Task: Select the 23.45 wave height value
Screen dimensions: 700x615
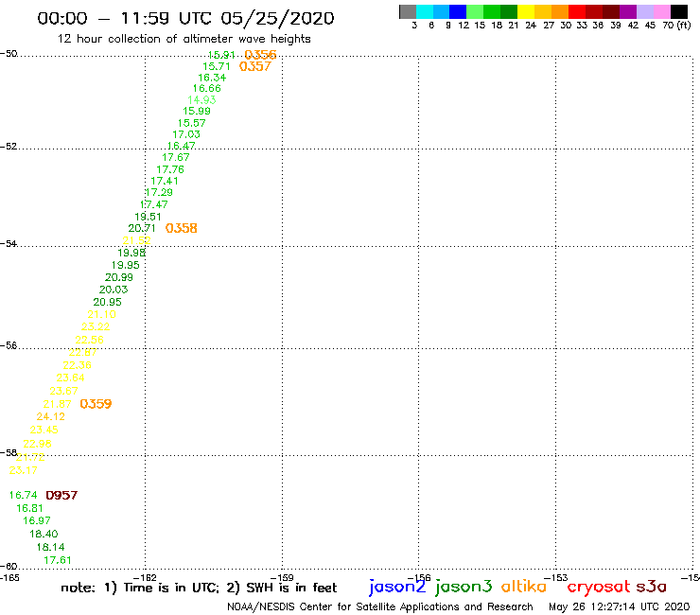Action: [x=44, y=430]
